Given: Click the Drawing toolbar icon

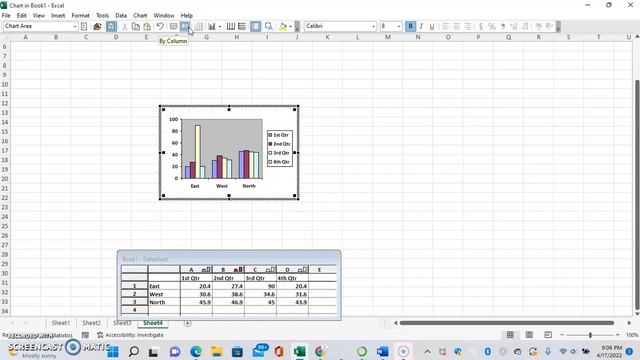Looking at the screenshot, I should point(269,26).
